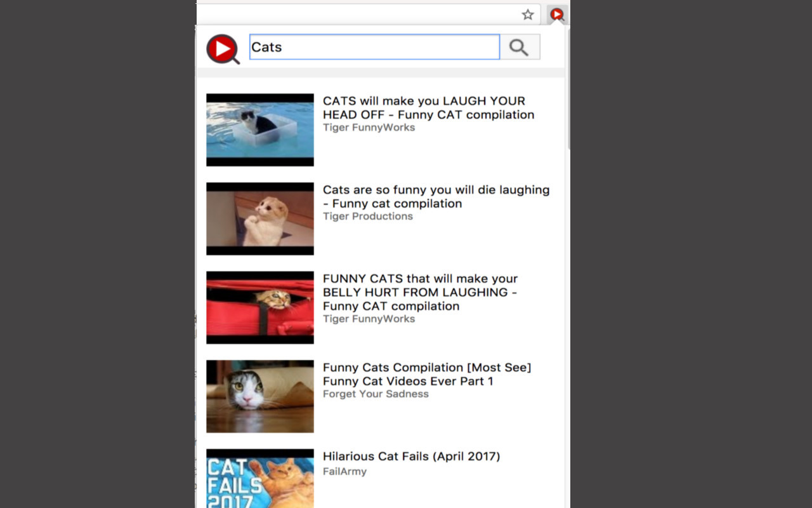Click the bookmark star icon
The image size is (812, 508).
point(528,15)
